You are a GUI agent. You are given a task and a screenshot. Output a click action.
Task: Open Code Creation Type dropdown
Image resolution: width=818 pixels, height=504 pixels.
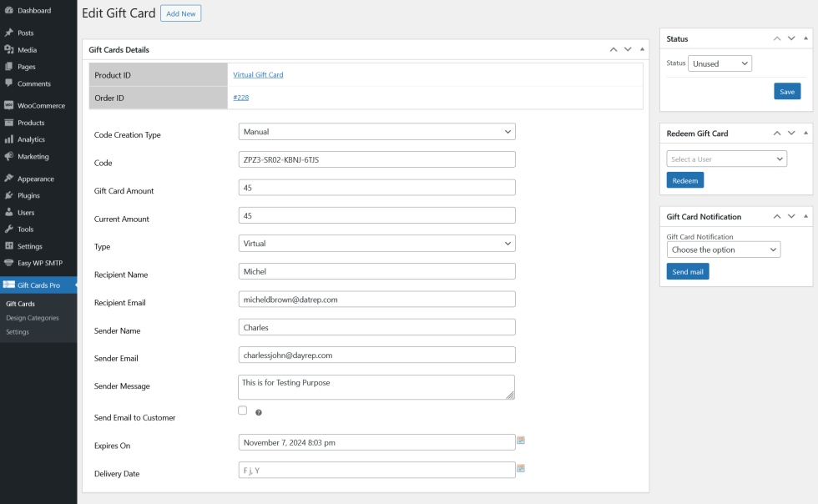(x=376, y=132)
